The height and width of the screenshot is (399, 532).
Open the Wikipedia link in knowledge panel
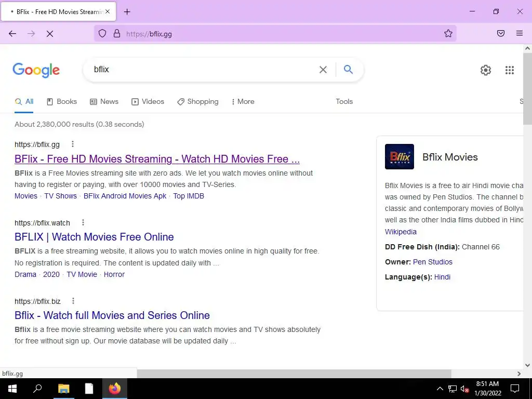401,232
